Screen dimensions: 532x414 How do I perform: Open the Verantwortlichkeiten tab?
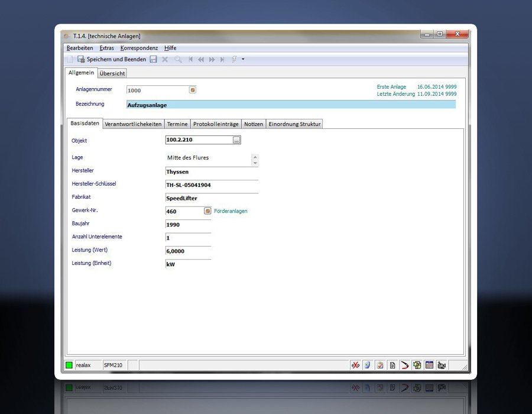point(133,124)
